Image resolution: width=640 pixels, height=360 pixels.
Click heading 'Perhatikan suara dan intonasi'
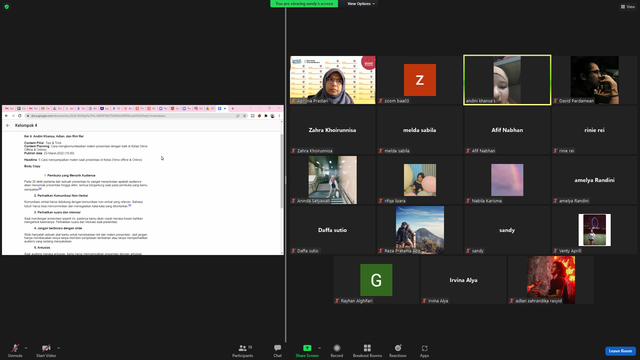59,213
